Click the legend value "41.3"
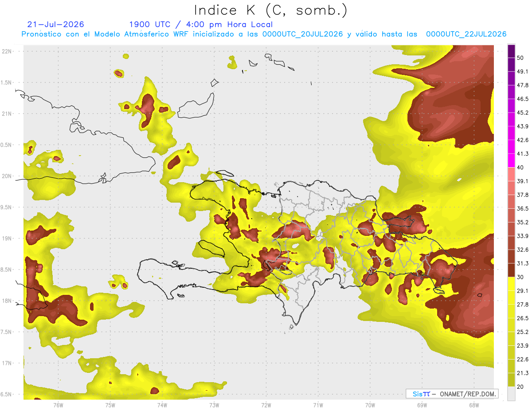Screen dimensions: 532x411 523,154
